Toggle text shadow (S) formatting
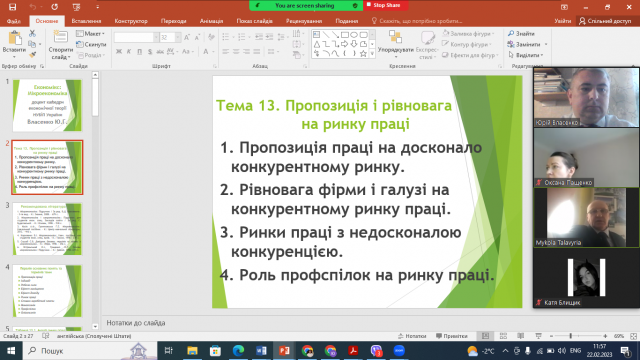The height and width of the screenshot is (360, 640). [x=150, y=51]
